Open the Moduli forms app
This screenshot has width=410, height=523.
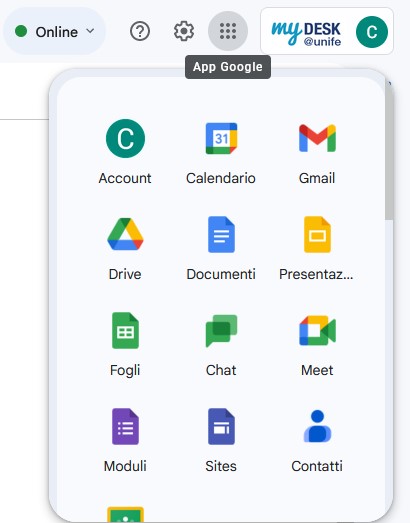click(125, 426)
